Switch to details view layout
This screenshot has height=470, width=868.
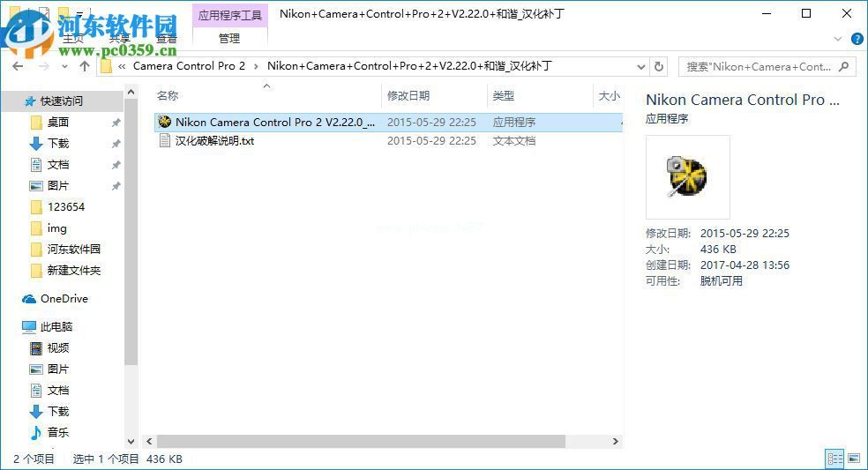tap(834, 459)
